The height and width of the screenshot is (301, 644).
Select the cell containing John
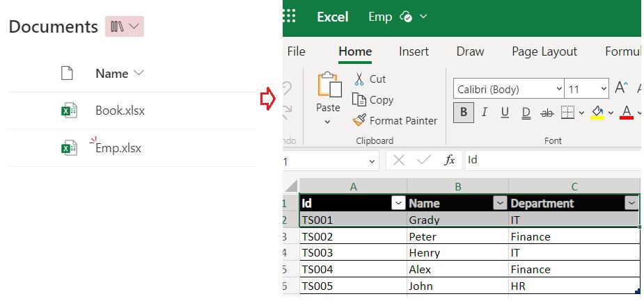tap(458, 286)
